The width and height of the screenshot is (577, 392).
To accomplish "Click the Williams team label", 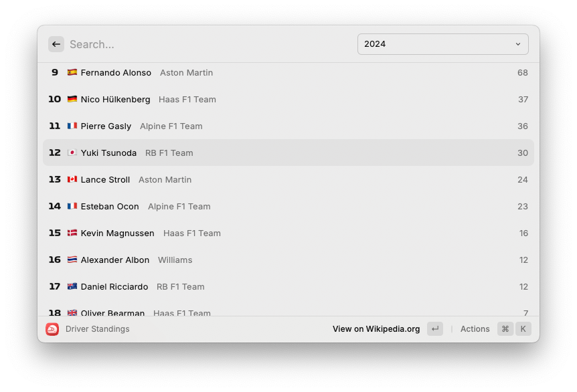I will pos(175,260).
